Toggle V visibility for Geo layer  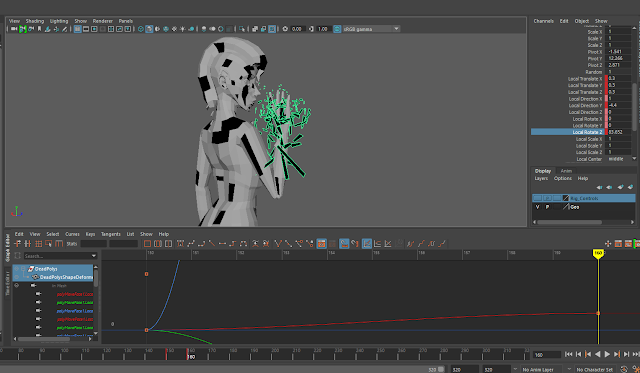538,207
